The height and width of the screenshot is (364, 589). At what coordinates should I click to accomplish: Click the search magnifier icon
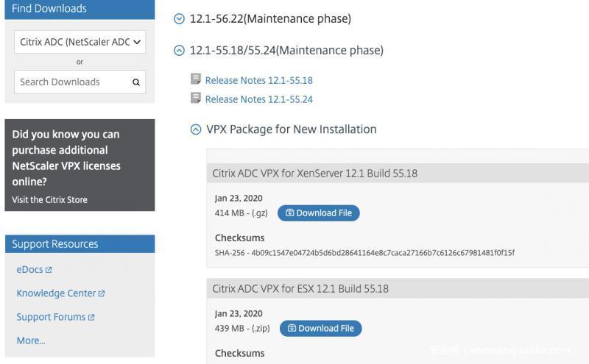[x=136, y=82]
